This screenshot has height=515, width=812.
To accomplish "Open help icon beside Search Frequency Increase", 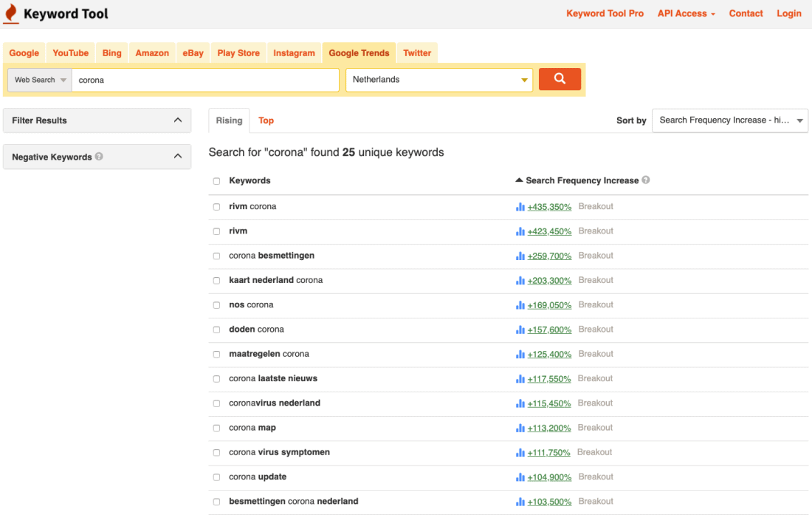I will coord(646,180).
